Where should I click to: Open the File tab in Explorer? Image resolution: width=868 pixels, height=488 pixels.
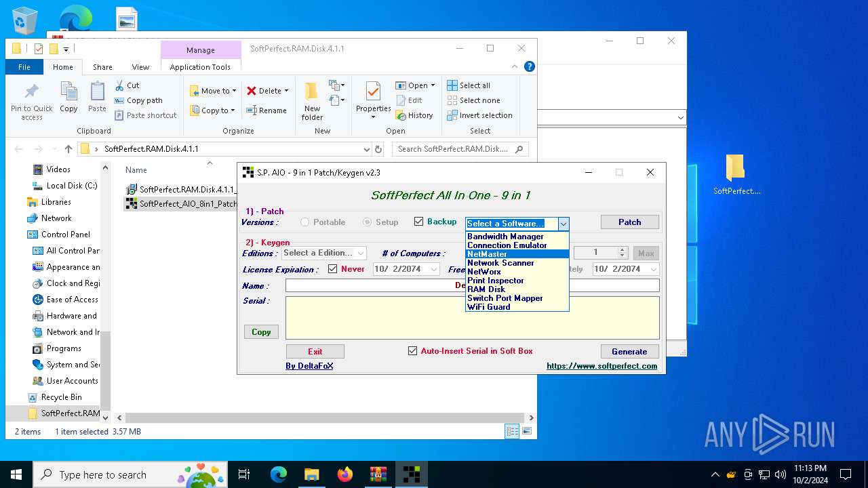(x=24, y=67)
